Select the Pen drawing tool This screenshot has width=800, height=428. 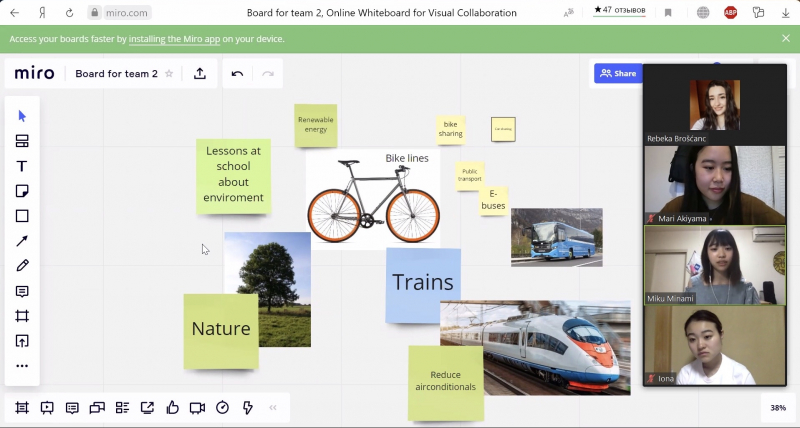[22, 266]
